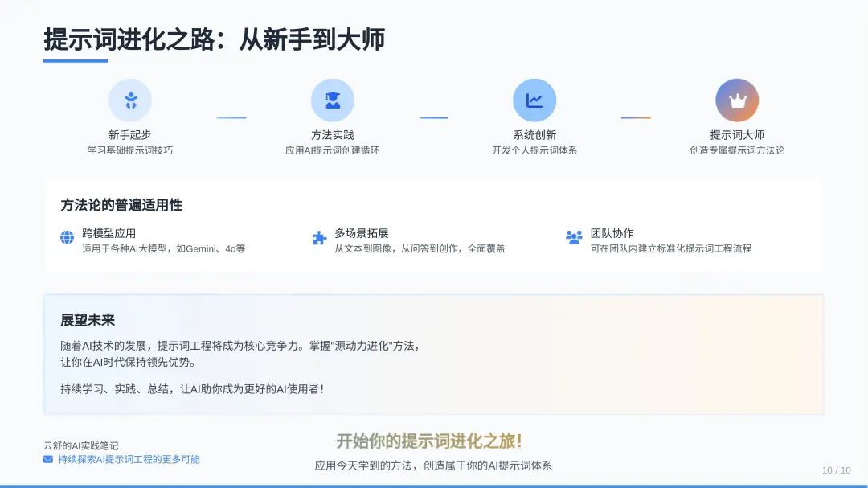Click the line starting 持续学习、实践、总结
Screen dimensions: 868x488
point(193,389)
